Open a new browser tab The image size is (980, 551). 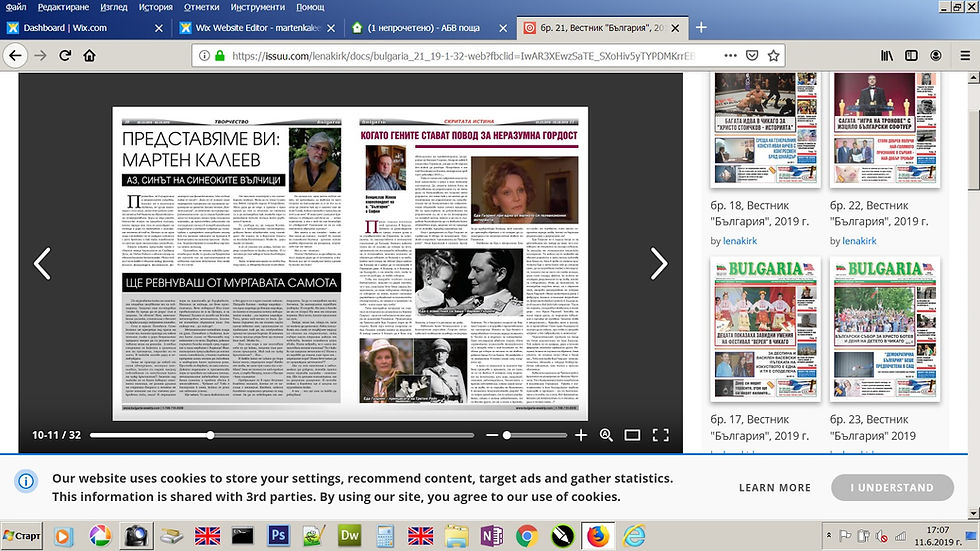[701, 27]
